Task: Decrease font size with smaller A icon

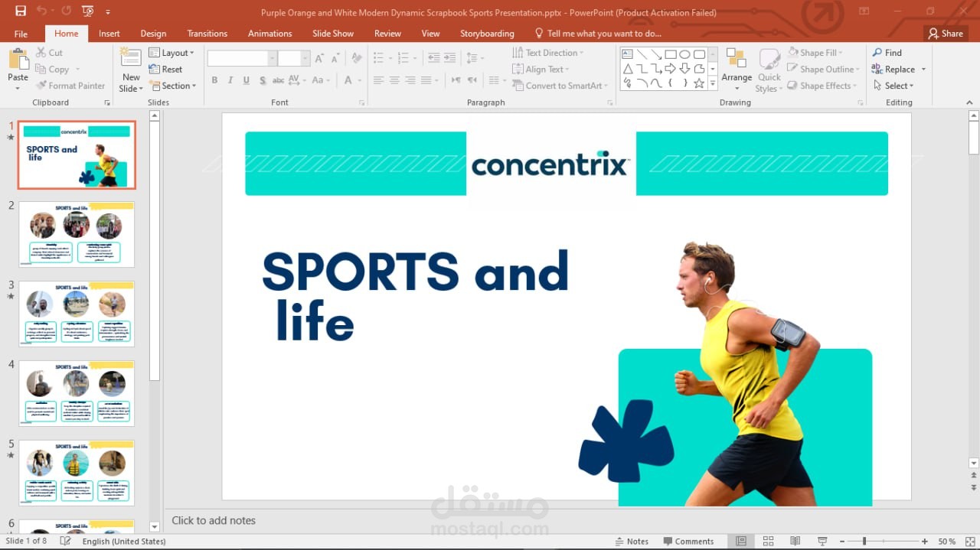Action: pos(337,58)
